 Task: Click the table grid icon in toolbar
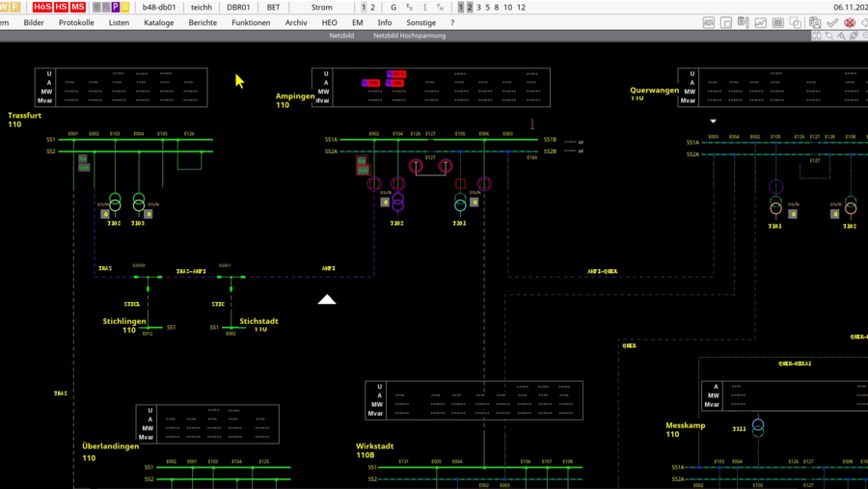click(777, 22)
